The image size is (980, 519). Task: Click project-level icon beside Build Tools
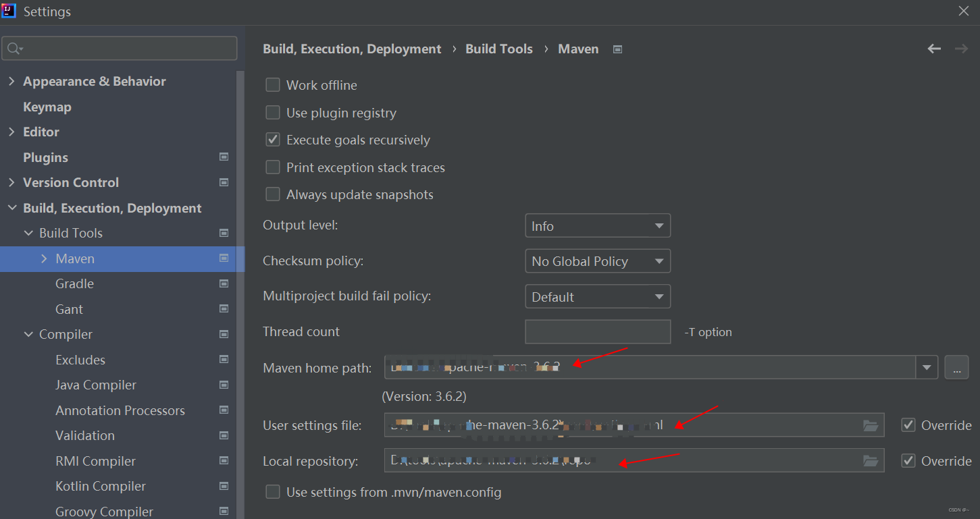point(224,233)
